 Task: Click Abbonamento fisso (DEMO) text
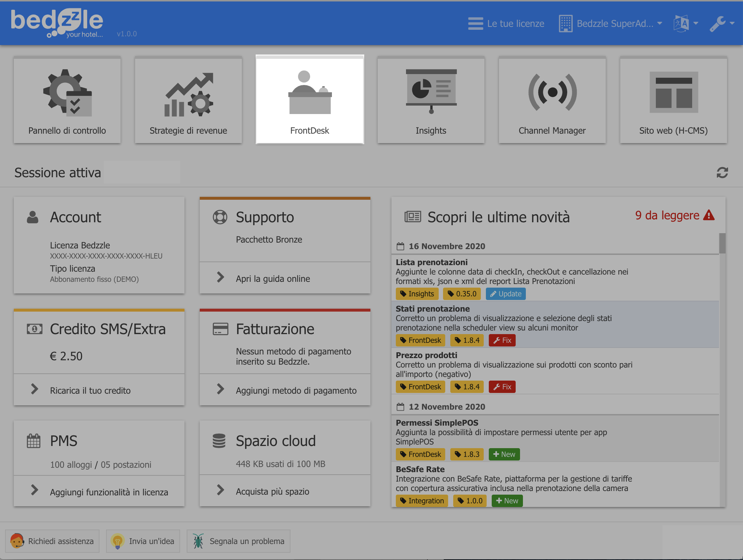pyautogui.click(x=94, y=279)
